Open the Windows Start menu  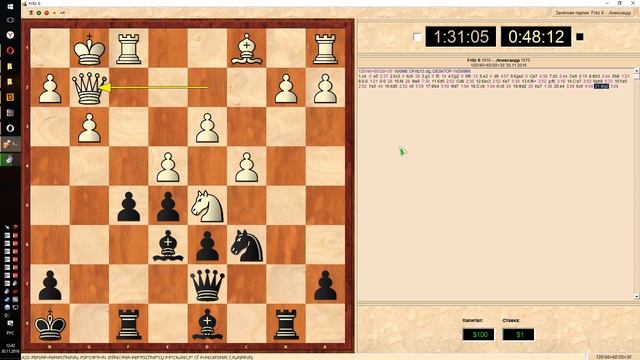click(x=10, y=7)
